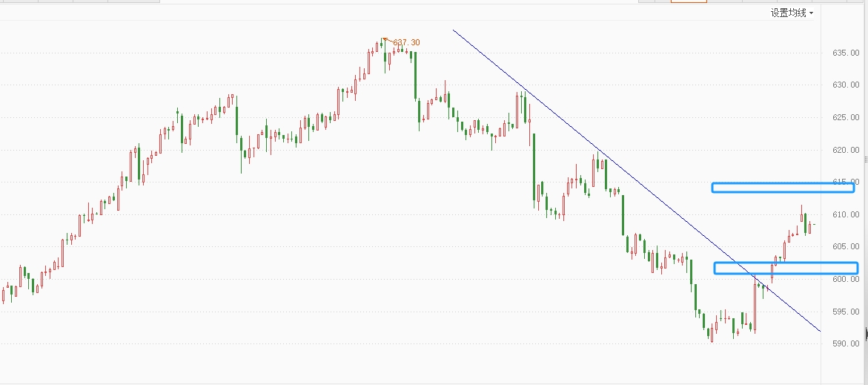Click the orange arrow marker at the peak
This screenshot has width=868, height=385.
[385, 40]
